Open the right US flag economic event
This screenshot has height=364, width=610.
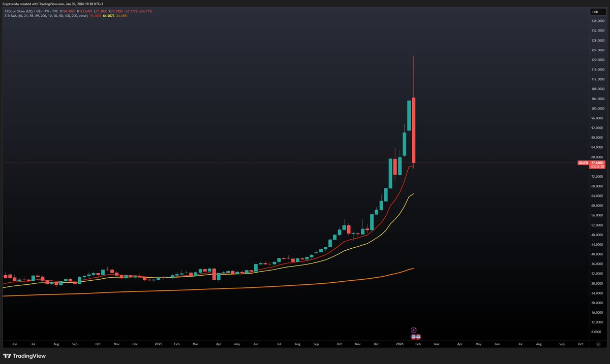pos(418,337)
